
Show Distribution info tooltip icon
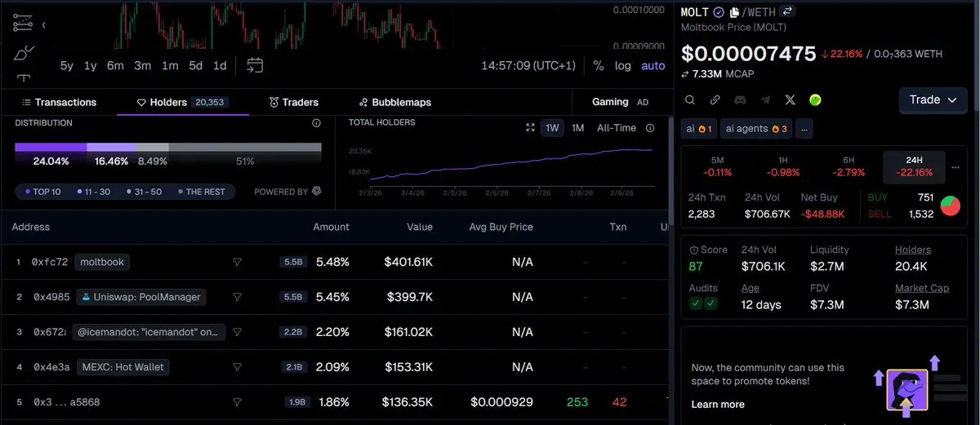click(x=316, y=123)
